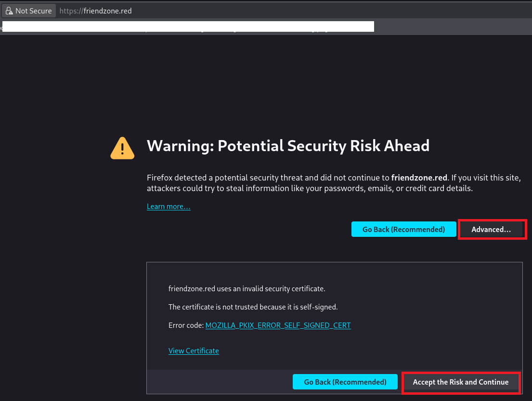Click the "View Certificate" link
This screenshot has height=401, width=532.
coord(194,351)
